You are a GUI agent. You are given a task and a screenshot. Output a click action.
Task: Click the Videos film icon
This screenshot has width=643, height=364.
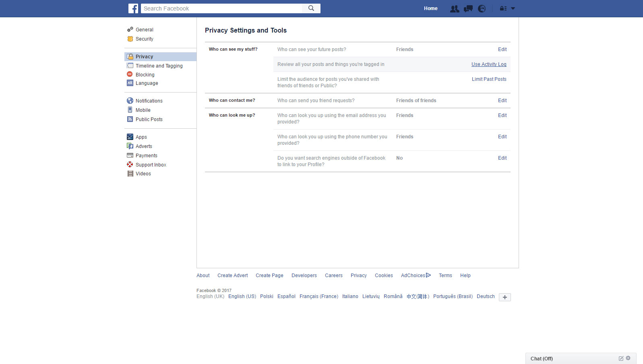tap(130, 174)
